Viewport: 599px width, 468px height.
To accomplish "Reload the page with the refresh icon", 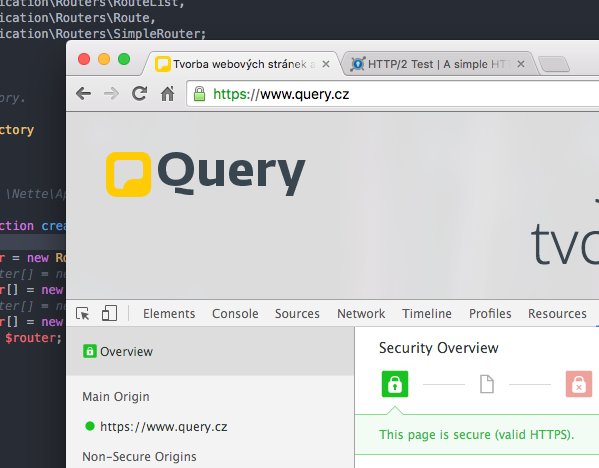I will click(139, 94).
